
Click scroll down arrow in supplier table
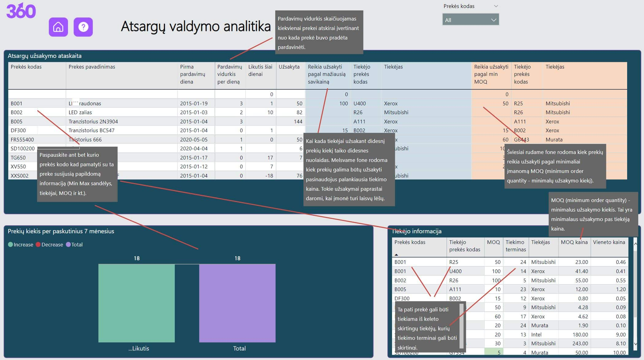tap(635, 344)
